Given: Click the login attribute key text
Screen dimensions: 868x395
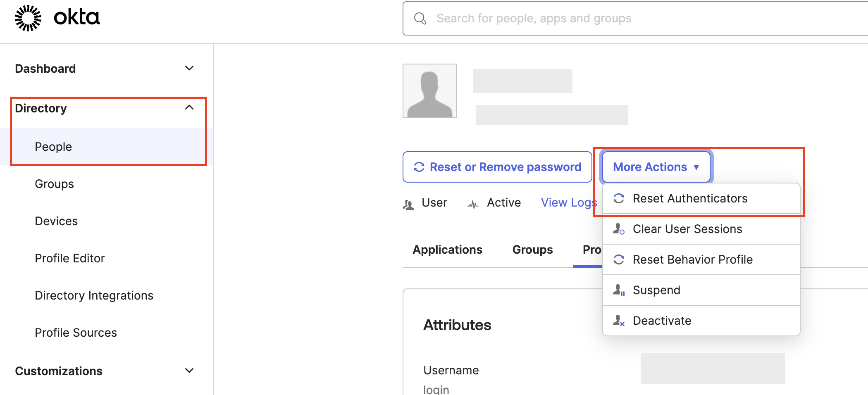Looking at the screenshot, I should (436, 390).
